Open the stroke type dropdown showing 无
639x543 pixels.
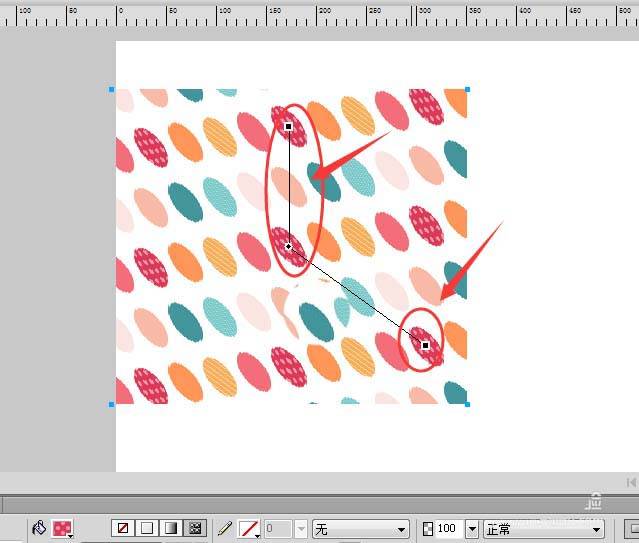click(360, 528)
